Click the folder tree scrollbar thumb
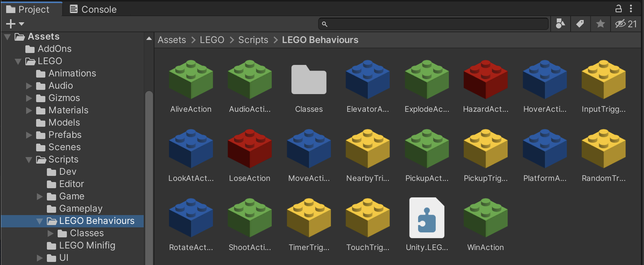644x265 pixels. click(x=149, y=177)
